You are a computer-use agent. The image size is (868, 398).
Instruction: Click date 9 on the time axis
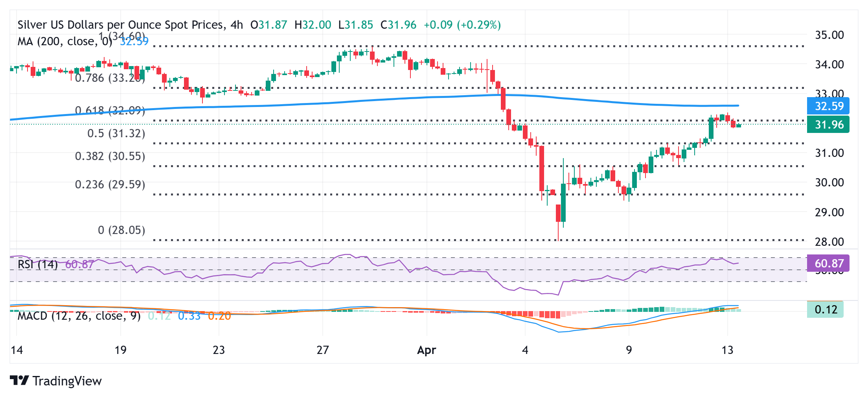(629, 350)
